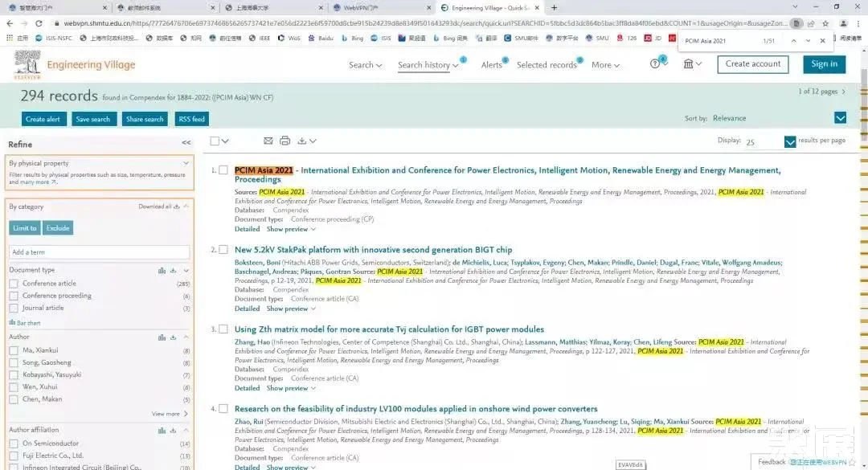The width and height of the screenshot is (868, 470).
Task: Click the help question mark icon
Action: (654, 64)
